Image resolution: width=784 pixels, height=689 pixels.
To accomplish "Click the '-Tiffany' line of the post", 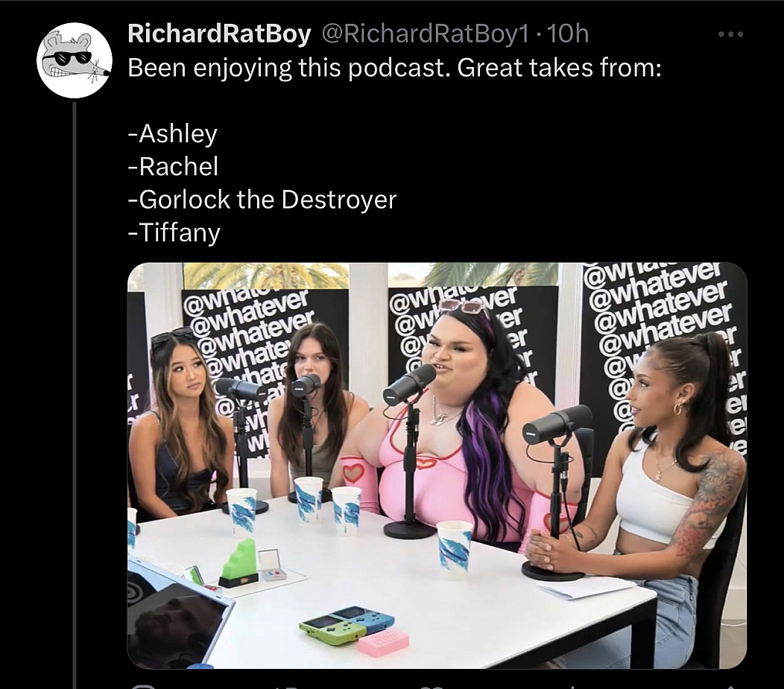I will [174, 233].
